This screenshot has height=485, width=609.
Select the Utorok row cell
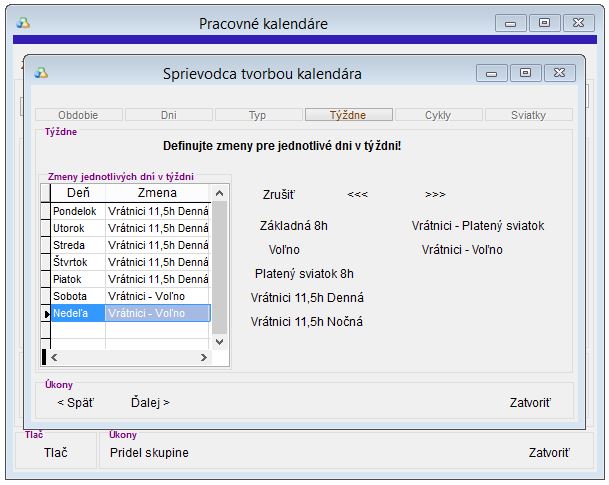[x=78, y=228]
